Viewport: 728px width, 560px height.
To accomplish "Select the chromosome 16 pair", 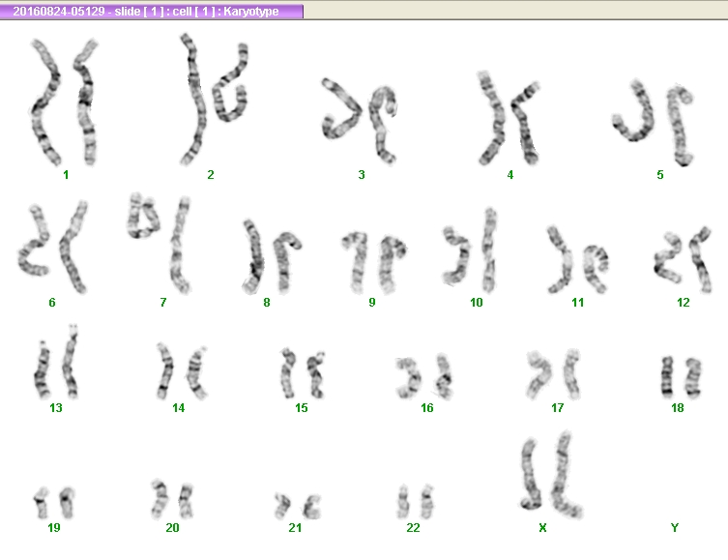I will coord(423,376).
